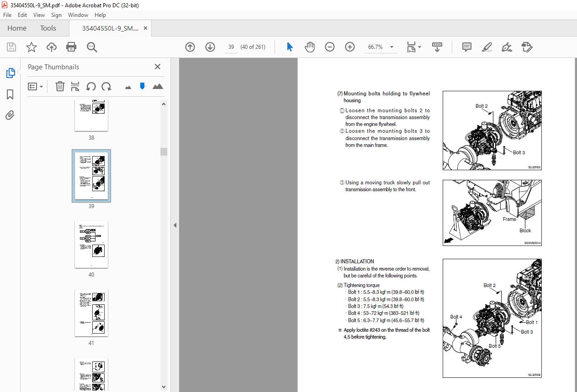Activate the hand pan tool

[x=310, y=47]
